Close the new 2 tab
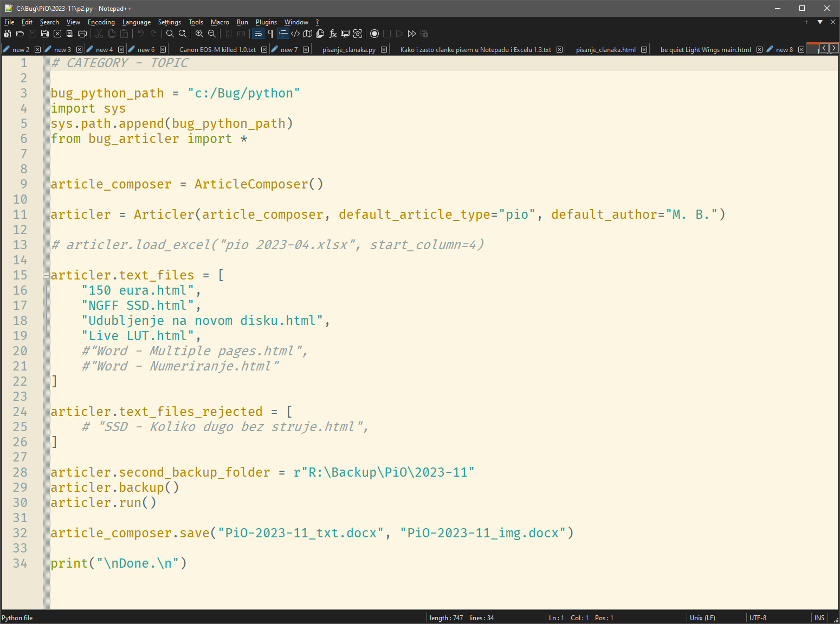 point(37,49)
